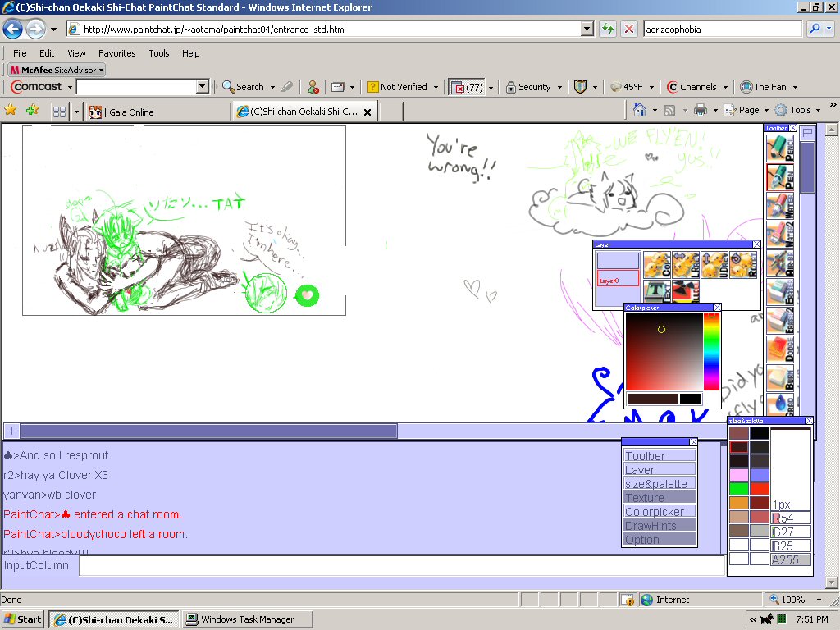Click the Rotate icon in Layer panel
This screenshot has width=840, height=630.
(x=743, y=265)
